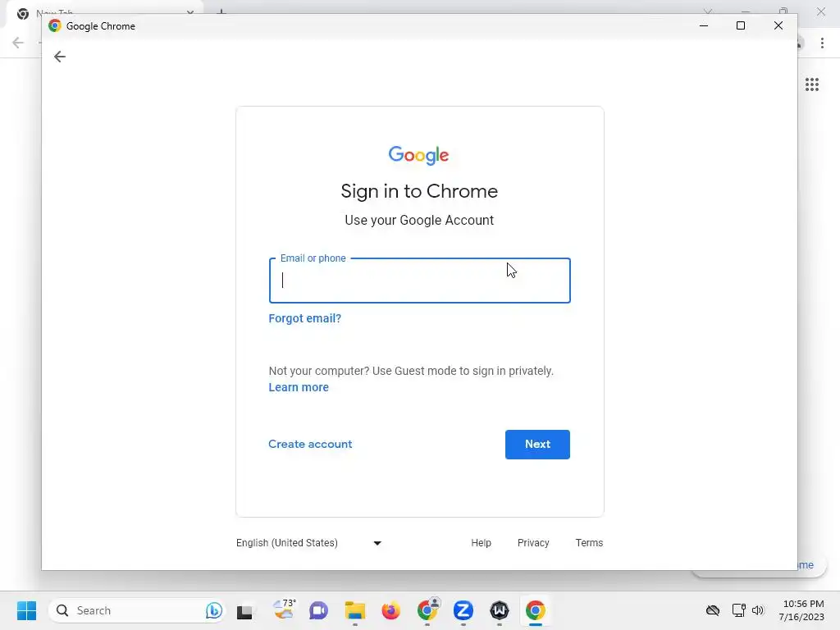Click the volume icon in system tray

point(757,610)
